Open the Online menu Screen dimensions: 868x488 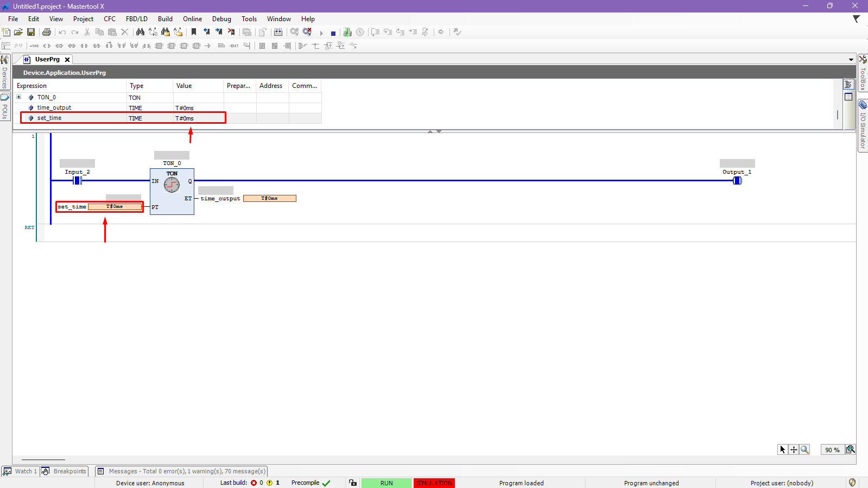tap(192, 19)
